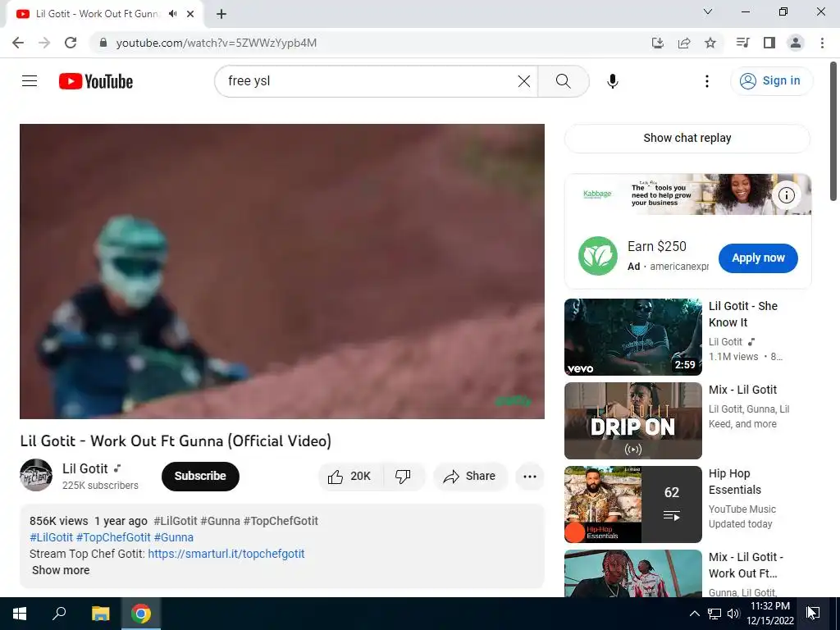Open Kabbage ad banner image

pyautogui.click(x=688, y=194)
